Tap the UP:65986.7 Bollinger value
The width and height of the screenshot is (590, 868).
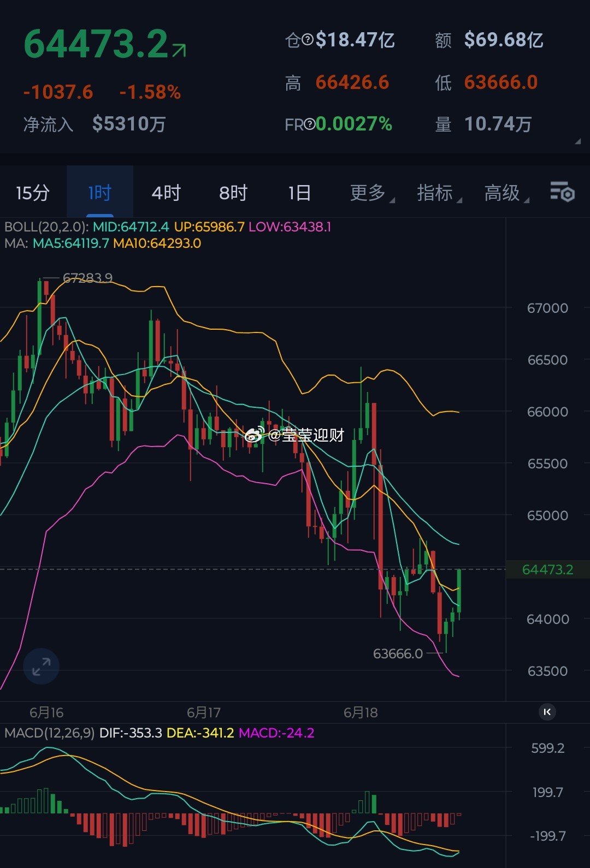(x=209, y=227)
